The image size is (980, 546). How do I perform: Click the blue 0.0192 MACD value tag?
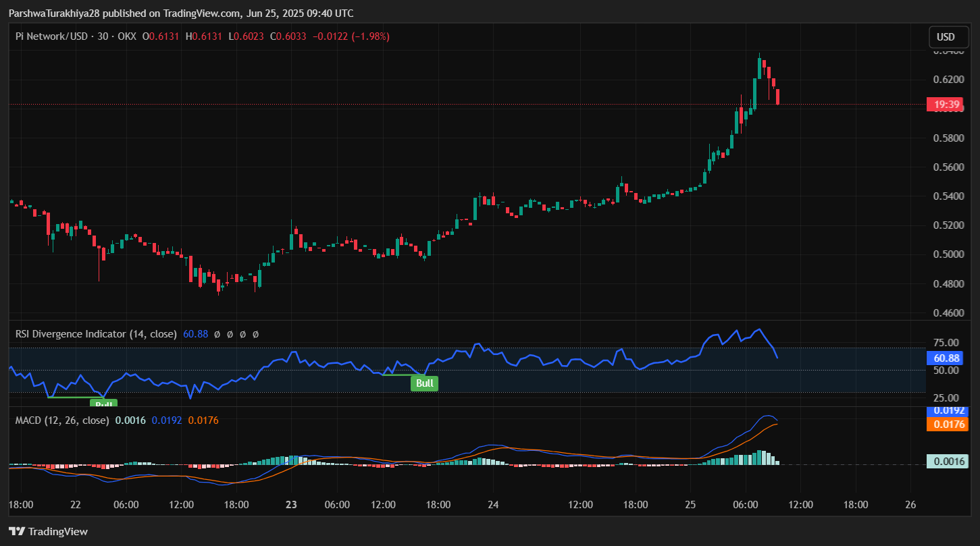pos(948,410)
